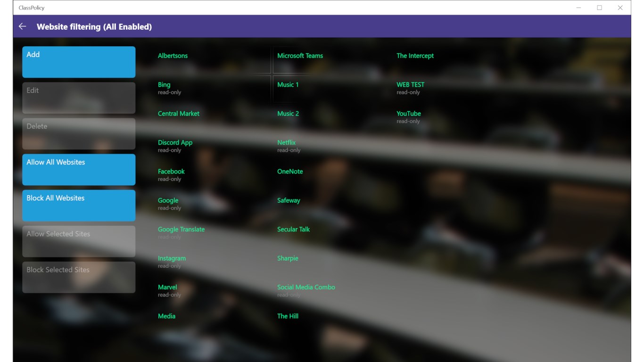Click Block All Websites

[x=79, y=205]
